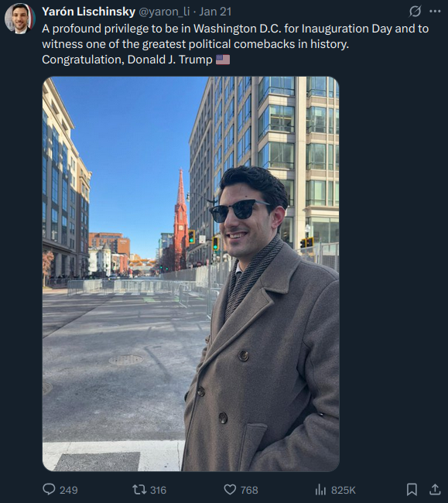Repost this tweet using retweet icon
This screenshot has height=503, width=448.
139,490
